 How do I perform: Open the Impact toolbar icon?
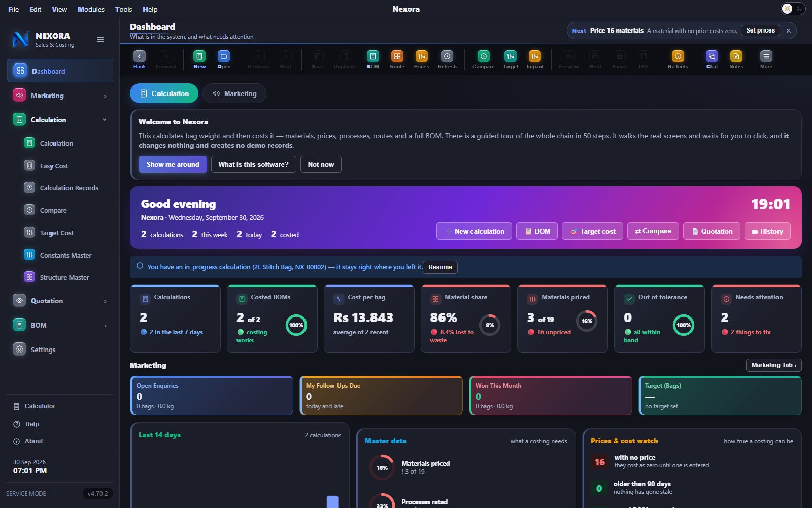click(535, 59)
